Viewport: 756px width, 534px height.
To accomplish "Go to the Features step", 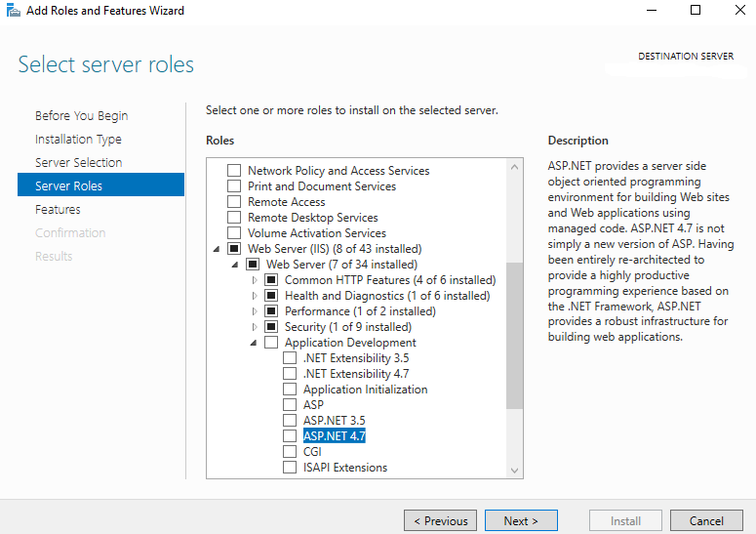I will [x=58, y=209].
